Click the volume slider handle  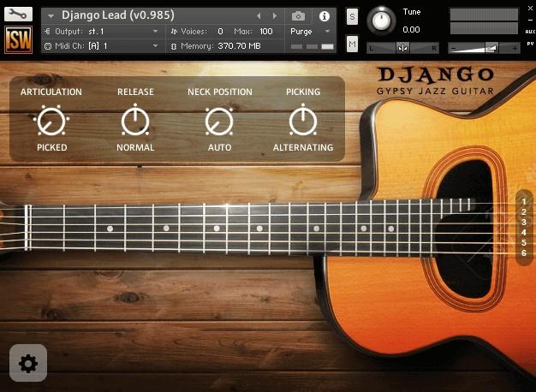[x=491, y=48]
